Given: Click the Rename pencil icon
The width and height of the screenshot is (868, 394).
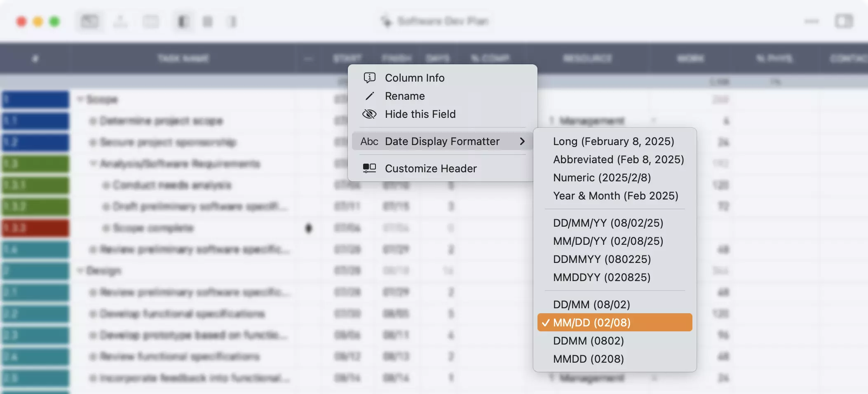Looking at the screenshot, I should (369, 96).
